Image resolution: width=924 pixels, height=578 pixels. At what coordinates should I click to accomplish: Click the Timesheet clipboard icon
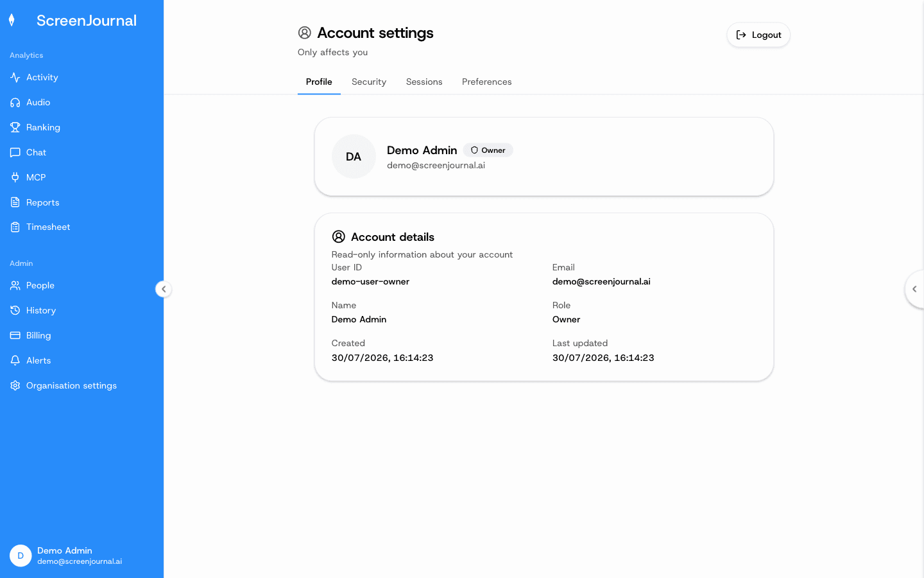click(x=15, y=227)
